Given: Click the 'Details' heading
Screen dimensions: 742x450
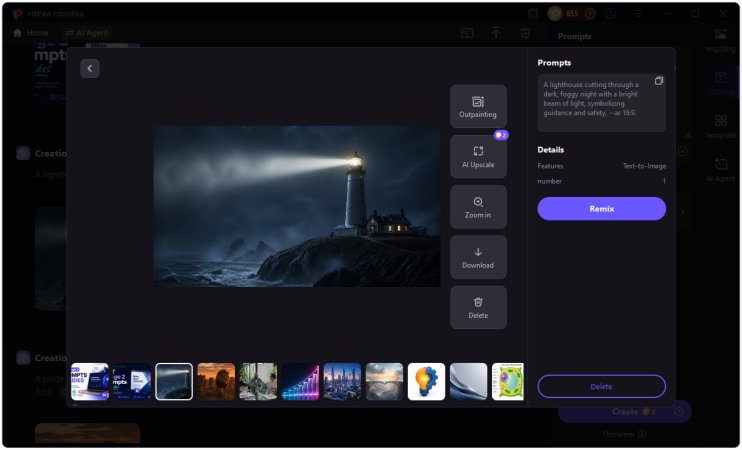Looking at the screenshot, I should pyautogui.click(x=550, y=150).
